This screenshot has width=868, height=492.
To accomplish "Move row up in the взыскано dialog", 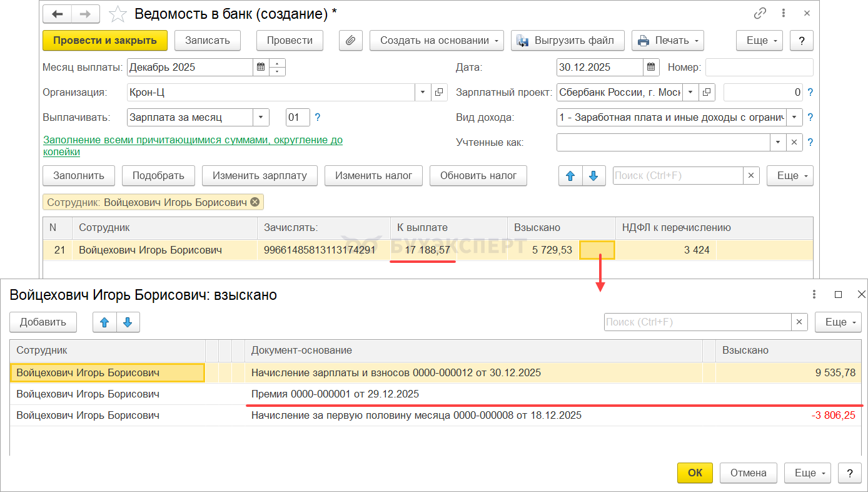I will pyautogui.click(x=104, y=322).
